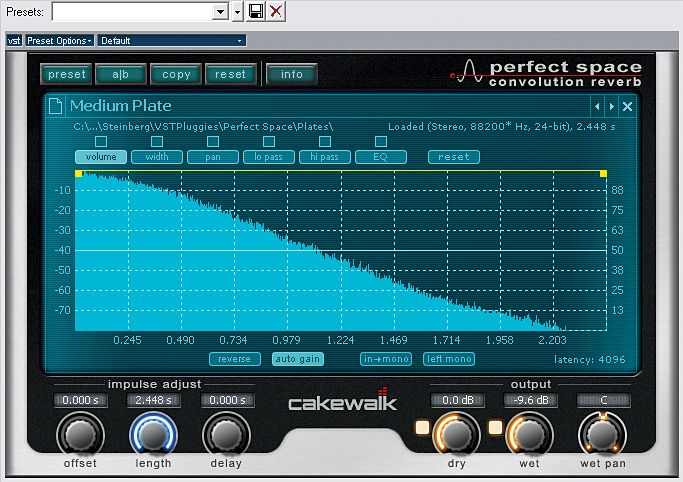
Task: Click the preset button
Action: tap(67, 74)
